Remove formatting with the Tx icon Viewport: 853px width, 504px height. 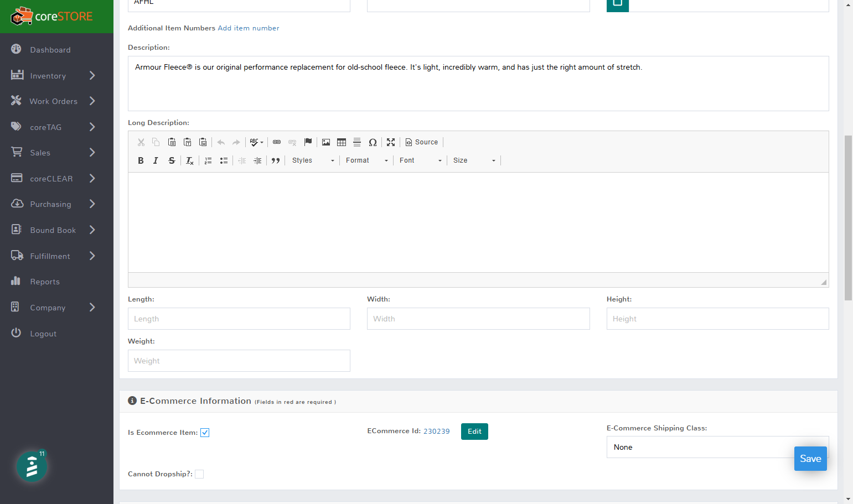click(x=190, y=160)
